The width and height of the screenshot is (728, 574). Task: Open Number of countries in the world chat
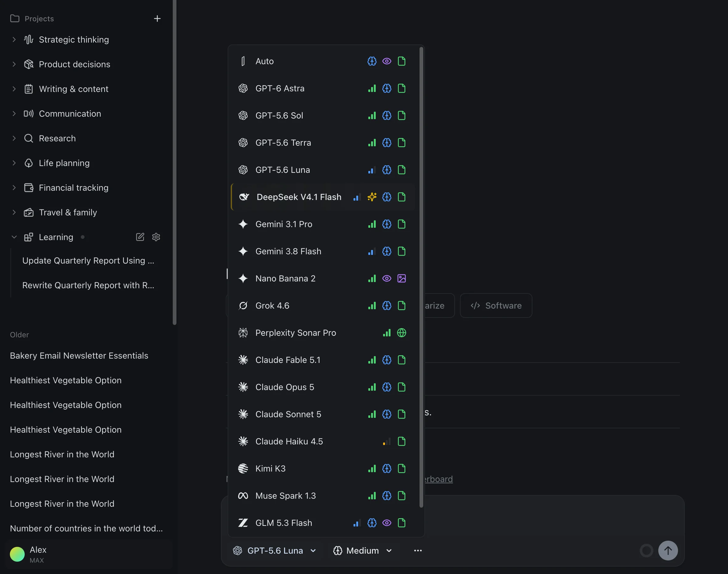pyautogui.click(x=86, y=528)
